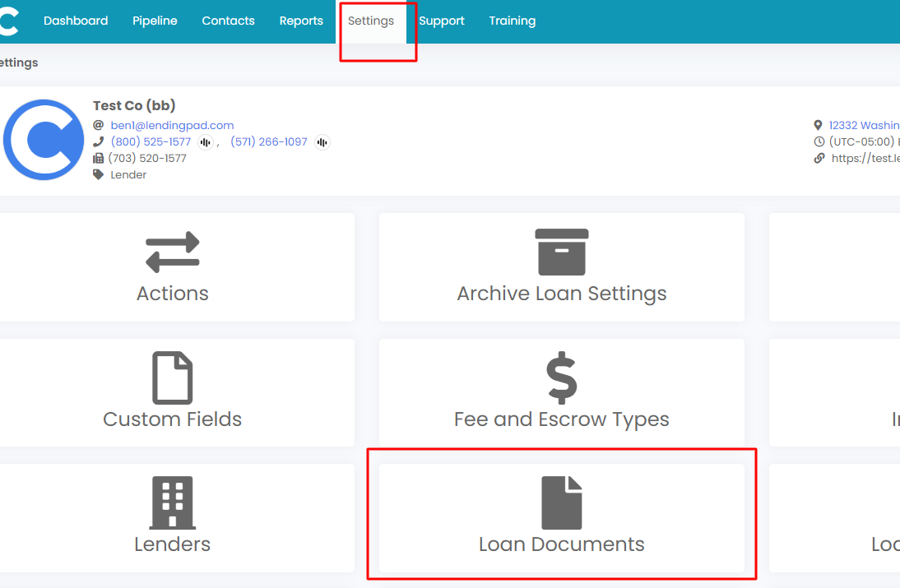The height and width of the screenshot is (588, 900).
Task: Select the Custom Fields document icon
Action: click(173, 377)
